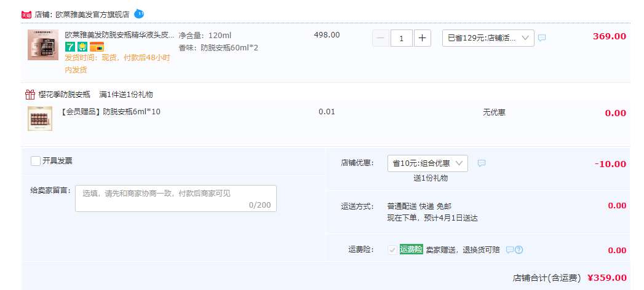The height and width of the screenshot is (290, 644).
Task: Click the 【会员赠品】防脱安瓶6ml*10 gift title
Action: point(110,112)
